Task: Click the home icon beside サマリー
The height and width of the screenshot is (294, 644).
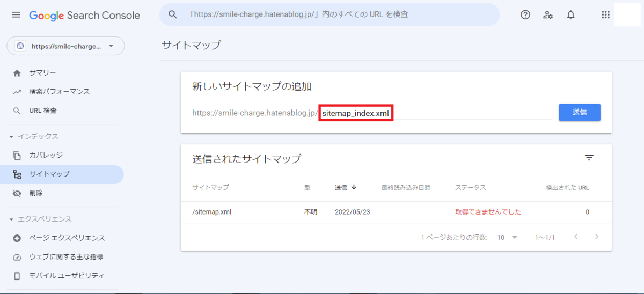Action: point(17,73)
